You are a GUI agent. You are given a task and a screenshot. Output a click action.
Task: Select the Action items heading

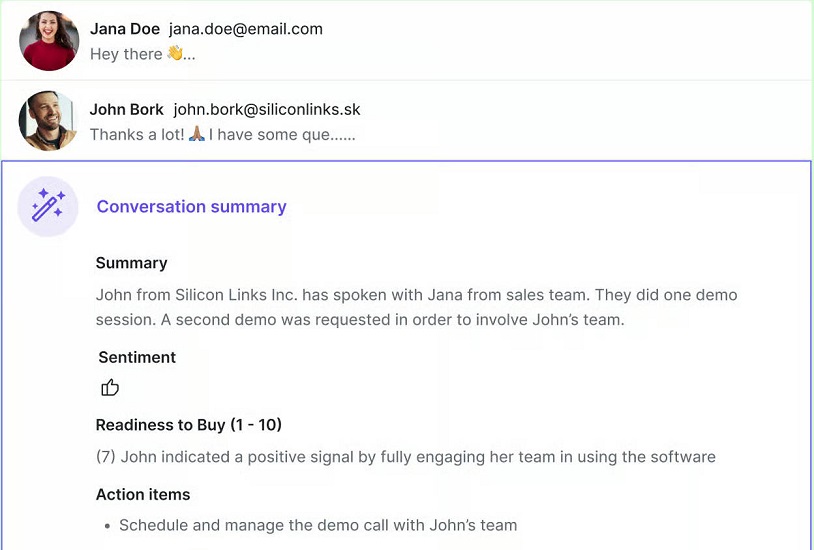pyautogui.click(x=143, y=494)
